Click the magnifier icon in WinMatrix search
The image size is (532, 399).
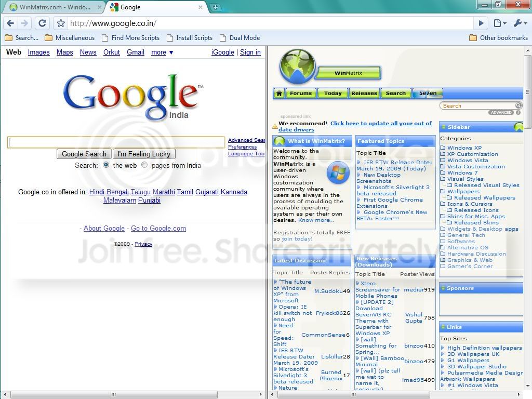click(x=518, y=105)
